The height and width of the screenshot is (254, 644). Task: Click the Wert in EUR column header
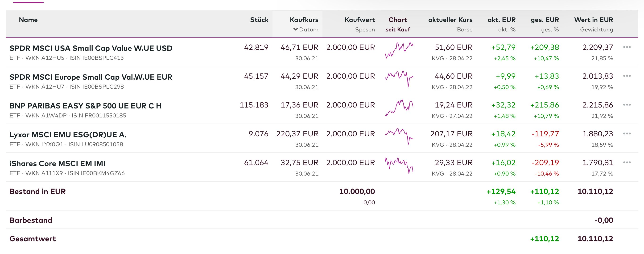tap(594, 20)
